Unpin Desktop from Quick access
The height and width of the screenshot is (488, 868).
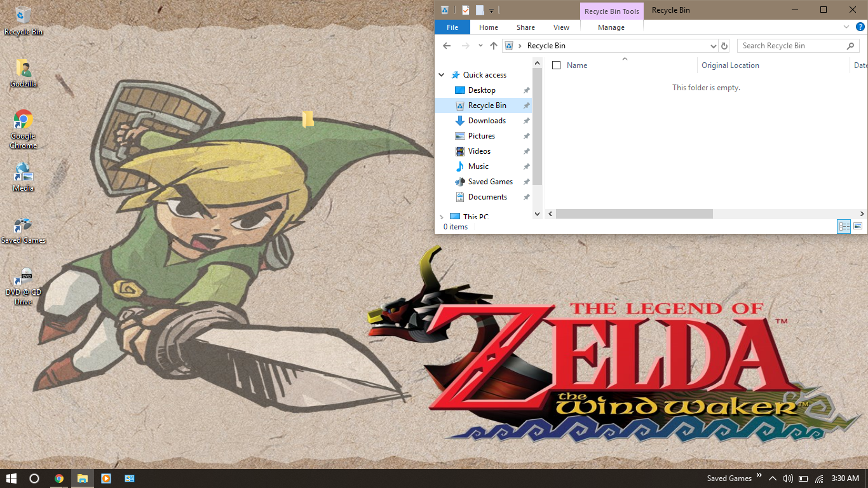(526, 90)
